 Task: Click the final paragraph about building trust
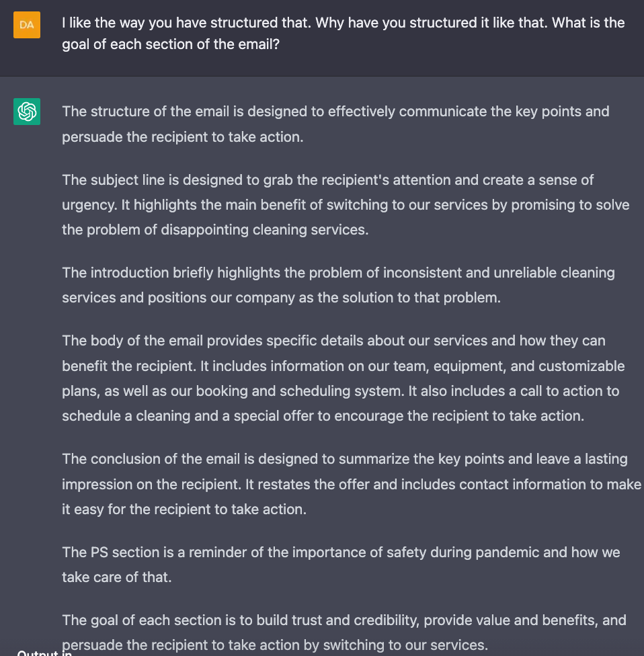pyautogui.click(x=344, y=632)
